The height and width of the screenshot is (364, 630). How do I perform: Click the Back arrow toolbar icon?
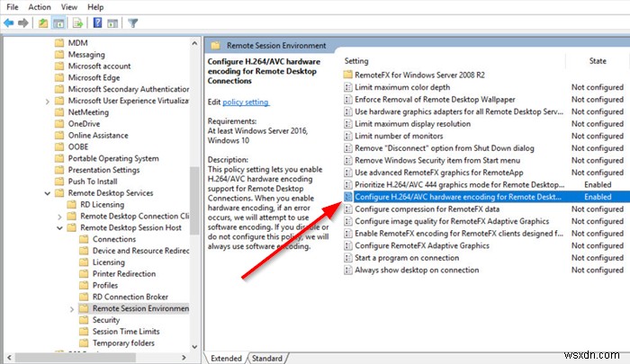coord(9,23)
